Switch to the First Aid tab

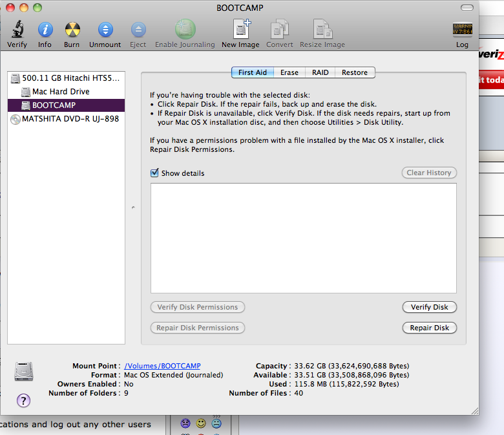pyautogui.click(x=253, y=72)
